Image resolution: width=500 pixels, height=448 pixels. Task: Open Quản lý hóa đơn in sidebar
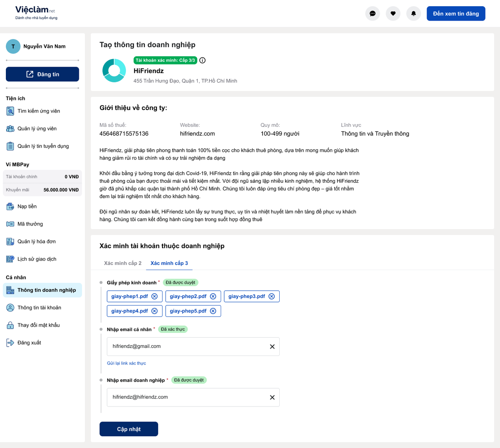[x=42, y=242]
